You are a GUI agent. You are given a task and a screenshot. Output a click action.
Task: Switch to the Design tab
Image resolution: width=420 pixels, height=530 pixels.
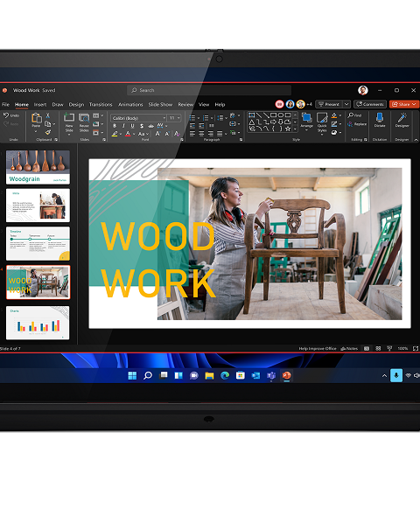pyautogui.click(x=76, y=104)
